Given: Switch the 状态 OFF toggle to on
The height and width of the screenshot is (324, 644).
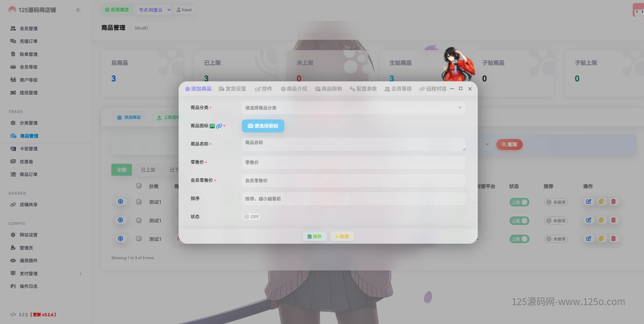Looking at the screenshot, I should click(x=251, y=217).
